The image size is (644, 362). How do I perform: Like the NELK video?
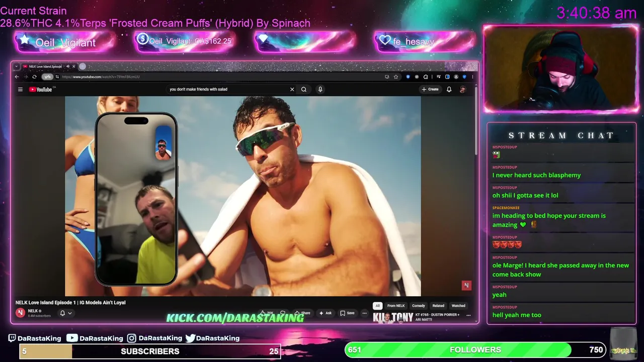click(267, 313)
